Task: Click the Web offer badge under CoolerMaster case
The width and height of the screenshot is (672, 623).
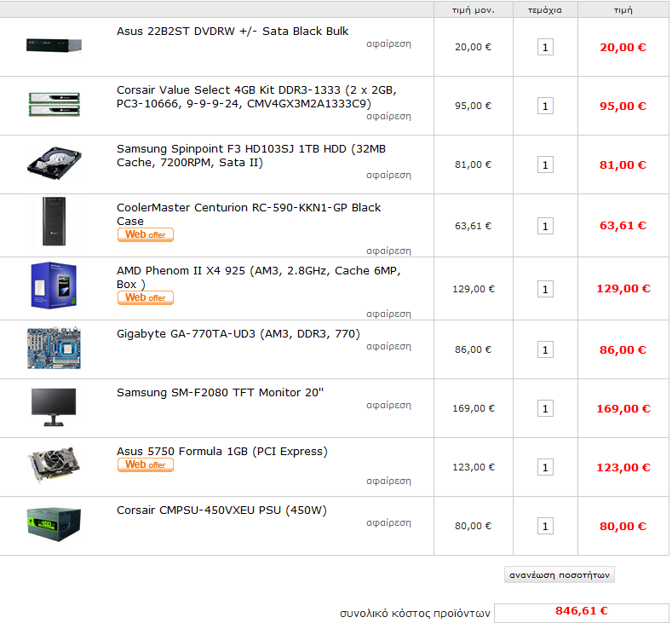Action: [146, 235]
